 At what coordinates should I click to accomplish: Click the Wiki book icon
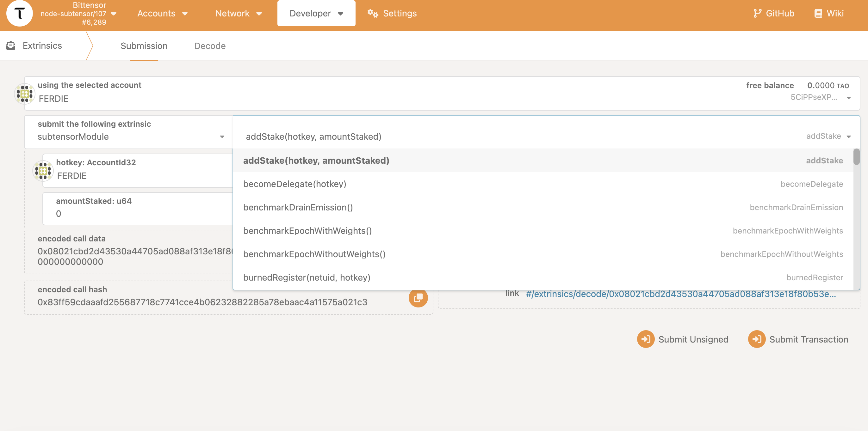tap(818, 14)
